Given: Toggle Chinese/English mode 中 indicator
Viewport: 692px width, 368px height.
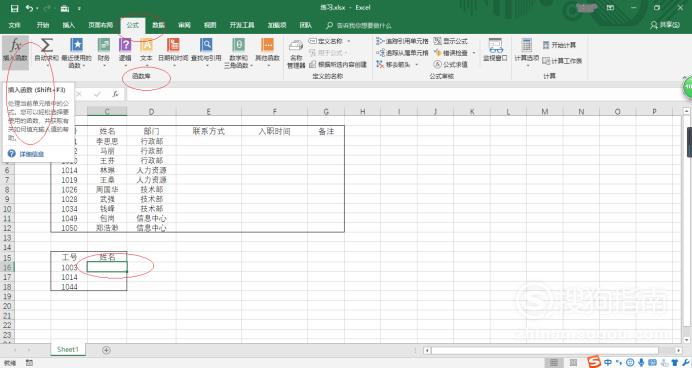Looking at the screenshot, I should (608, 362).
